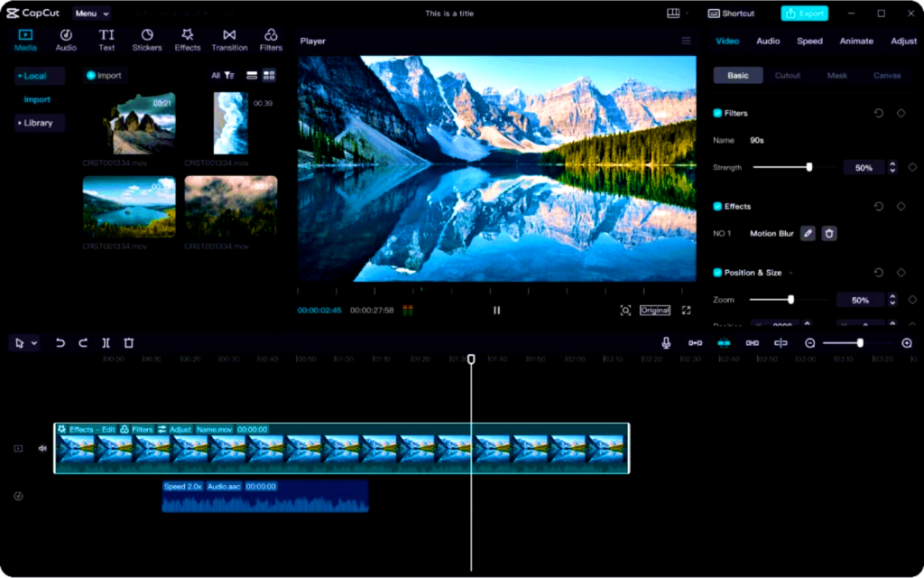Viewport: 924px width, 578px height.
Task: Switch to the Speed tab
Action: [808, 41]
